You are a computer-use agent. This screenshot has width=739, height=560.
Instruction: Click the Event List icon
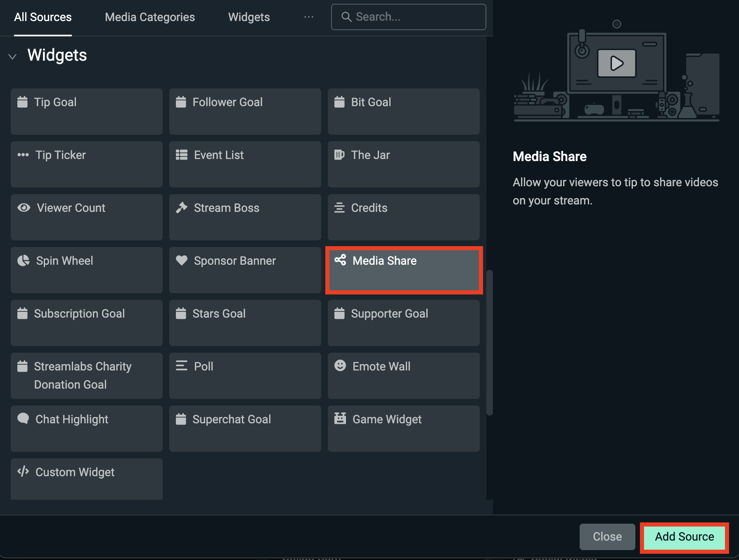point(182,154)
